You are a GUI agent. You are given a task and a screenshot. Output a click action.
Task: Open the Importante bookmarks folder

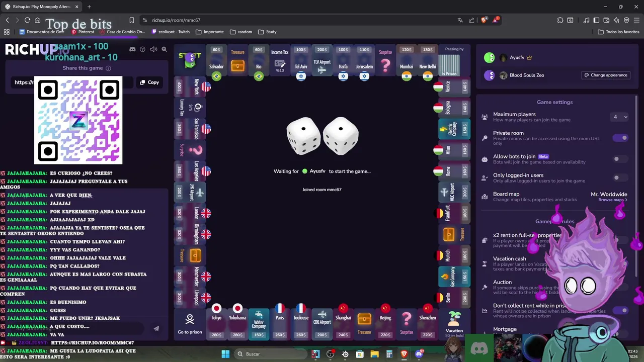click(x=210, y=32)
